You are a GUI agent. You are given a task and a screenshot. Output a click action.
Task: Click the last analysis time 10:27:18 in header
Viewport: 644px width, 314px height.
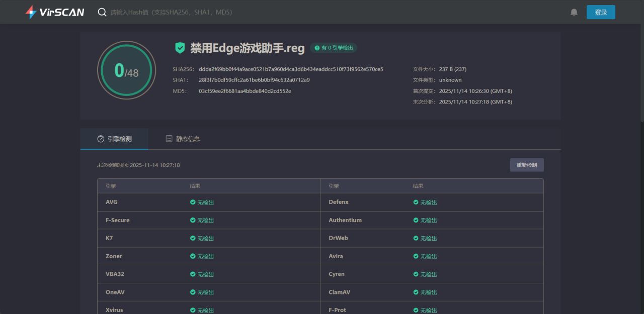(x=475, y=102)
